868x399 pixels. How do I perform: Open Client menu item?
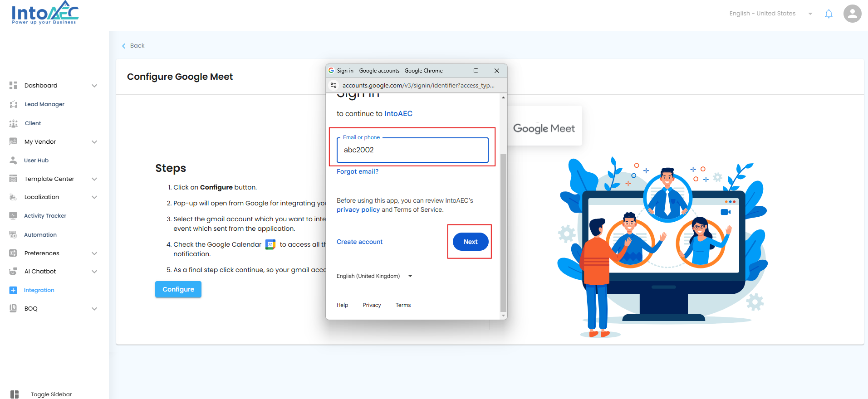tap(33, 123)
